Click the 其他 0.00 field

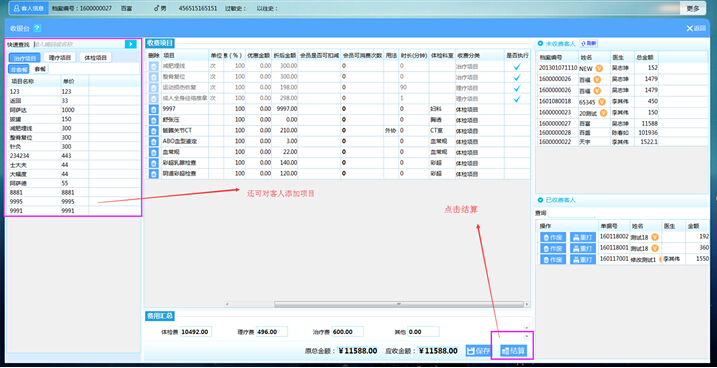pos(423,331)
